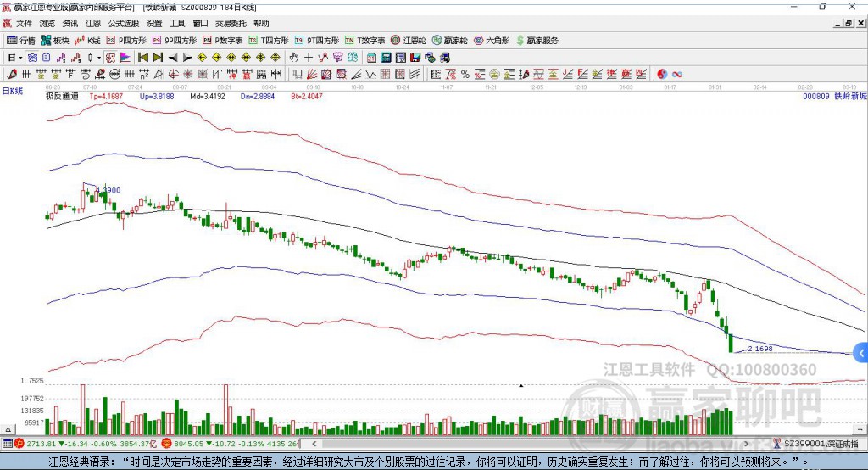868x470 pixels.
Task: Restore the inner chart window
Action: tap(849, 23)
